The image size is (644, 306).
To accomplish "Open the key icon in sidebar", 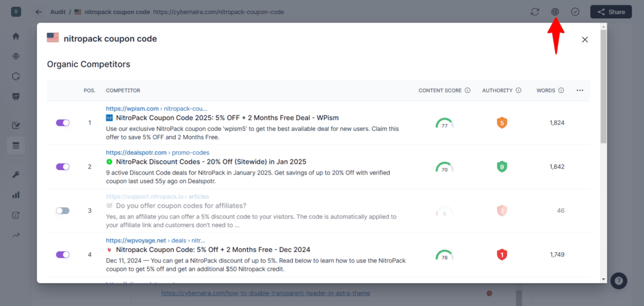I will pyautogui.click(x=16, y=175).
